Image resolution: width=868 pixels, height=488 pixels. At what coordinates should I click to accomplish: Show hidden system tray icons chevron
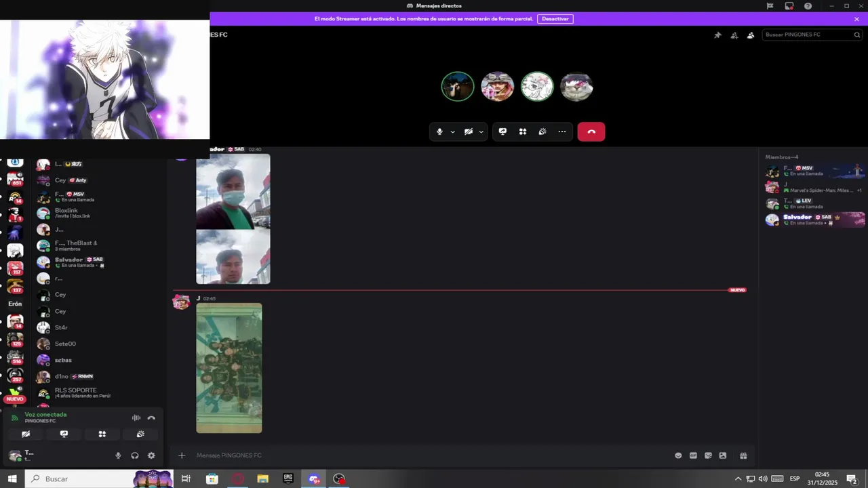738,479
